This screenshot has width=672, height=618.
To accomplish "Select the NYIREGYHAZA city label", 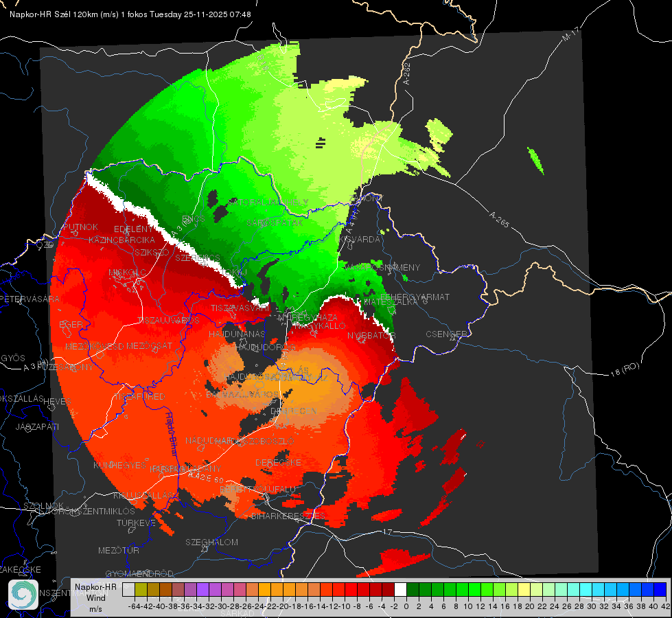I will pyautogui.click(x=308, y=317).
